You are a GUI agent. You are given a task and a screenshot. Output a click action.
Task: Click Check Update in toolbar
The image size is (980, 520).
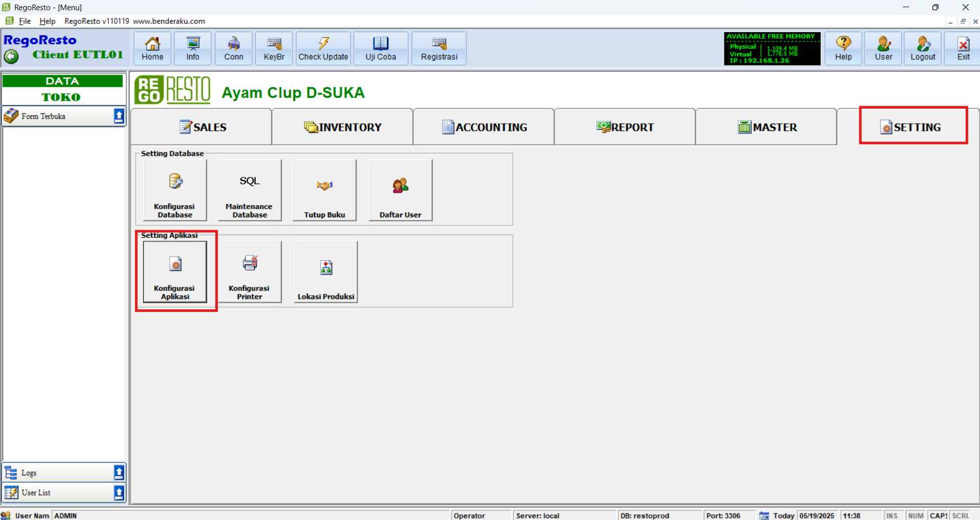point(323,49)
